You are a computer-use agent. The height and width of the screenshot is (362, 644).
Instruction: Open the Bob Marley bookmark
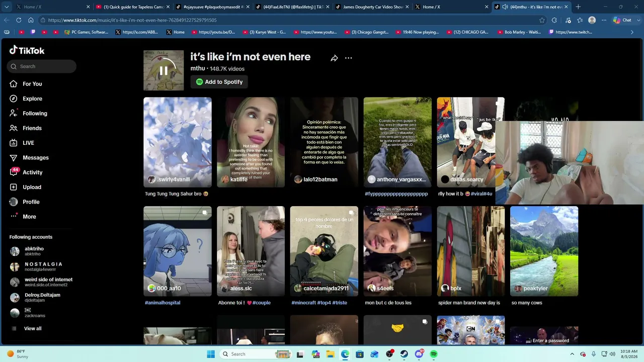pyautogui.click(x=519, y=32)
